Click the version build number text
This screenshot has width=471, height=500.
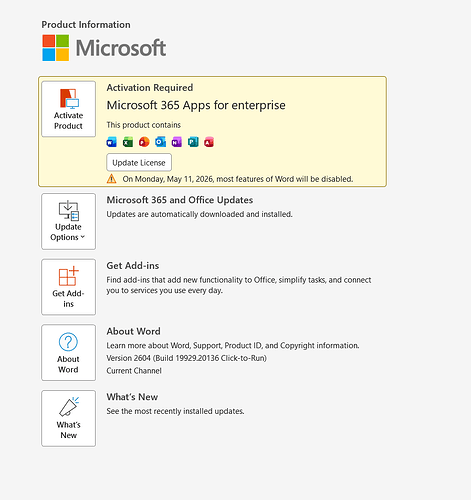[186, 358]
